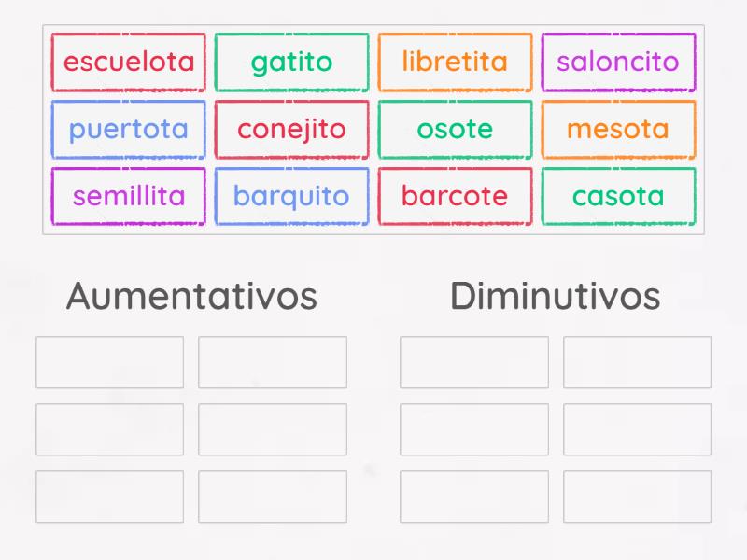Click the first empty Aumentativos slot
Image resolution: width=747 pixels, height=560 pixels.
108,362
